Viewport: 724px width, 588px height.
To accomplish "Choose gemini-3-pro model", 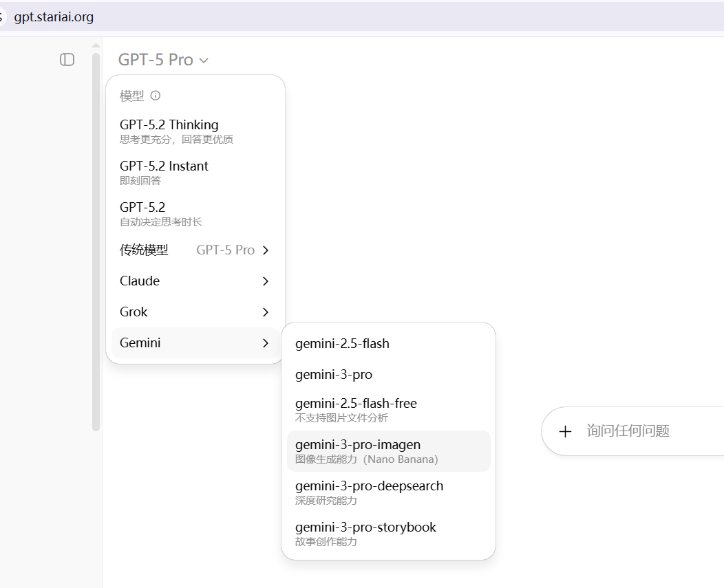I will click(334, 375).
